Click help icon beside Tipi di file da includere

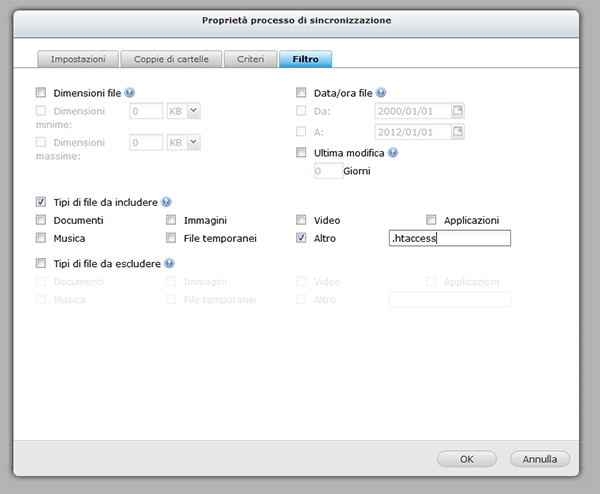click(166, 201)
